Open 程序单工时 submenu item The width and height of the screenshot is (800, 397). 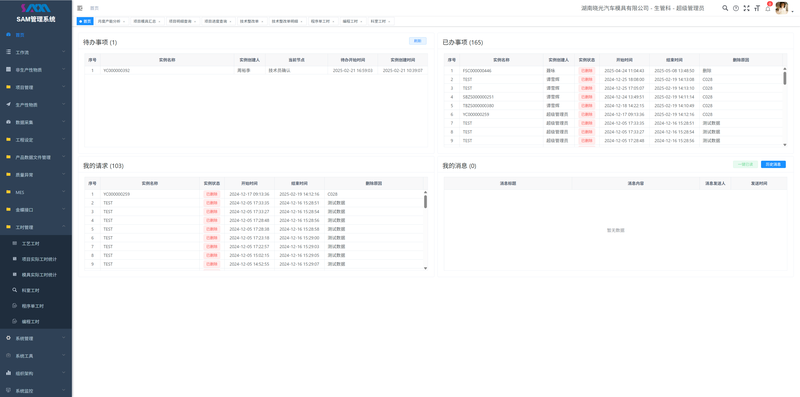[x=33, y=306]
